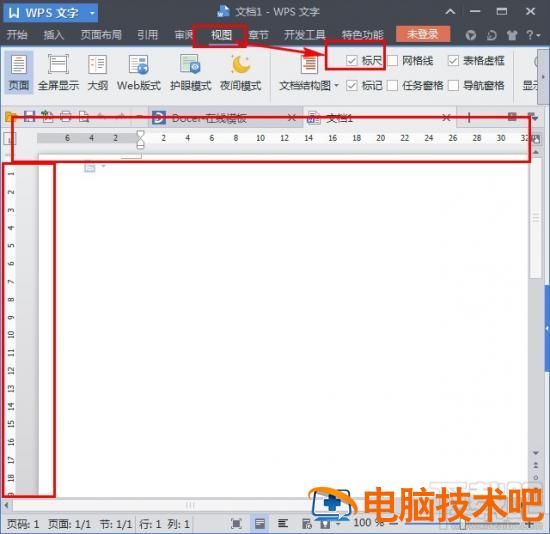Switch to 全屏显示 full screen view
Viewport: 550px width, 534px height.
(58, 72)
